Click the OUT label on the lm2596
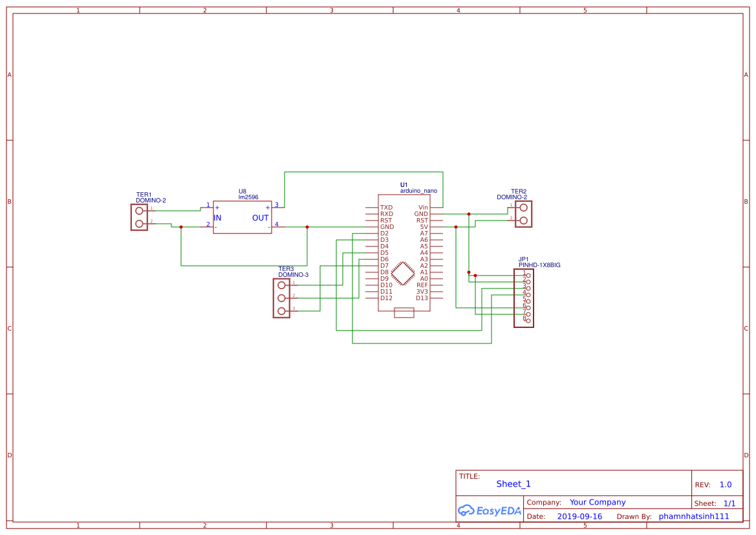Viewport: 756px width, 535px height. (x=260, y=218)
